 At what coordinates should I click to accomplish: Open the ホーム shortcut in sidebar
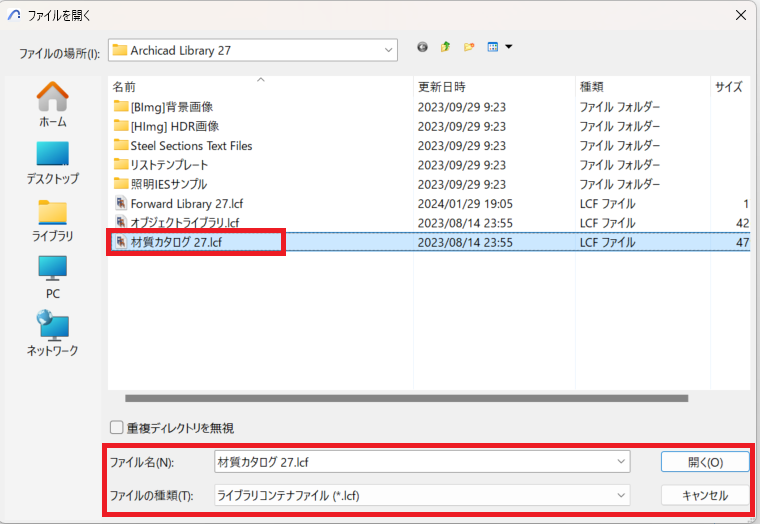52,105
